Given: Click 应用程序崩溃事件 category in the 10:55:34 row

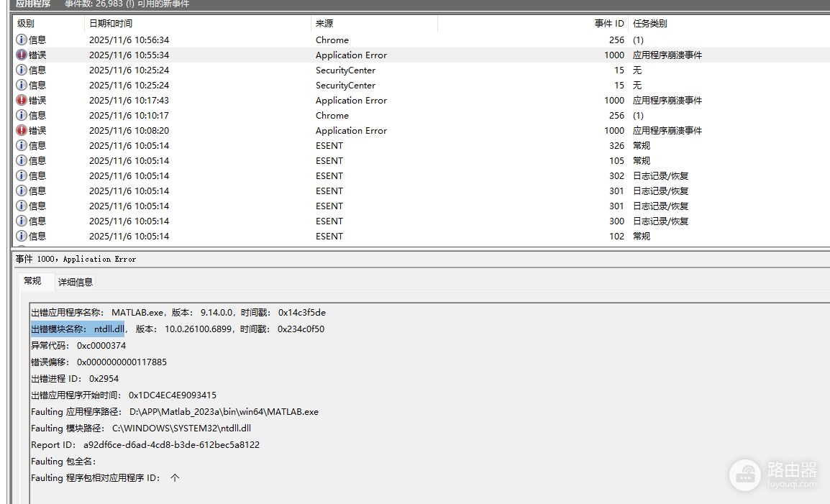Looking at the screenshot, I should point(667,55).
